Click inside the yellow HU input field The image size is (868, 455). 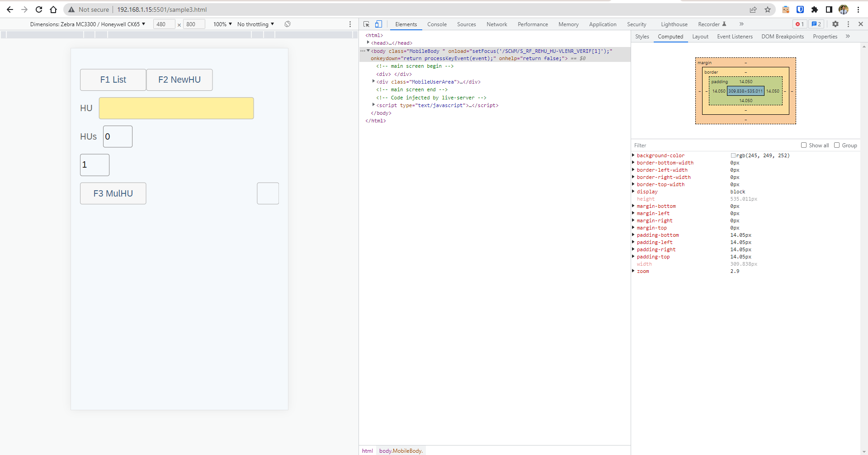pyautogui.click(x=176, y=108)
